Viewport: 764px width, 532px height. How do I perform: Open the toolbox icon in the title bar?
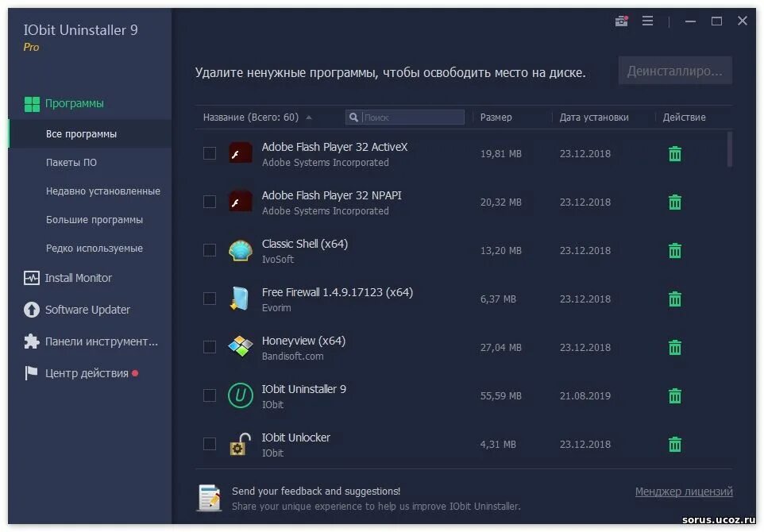pos(621,21)
